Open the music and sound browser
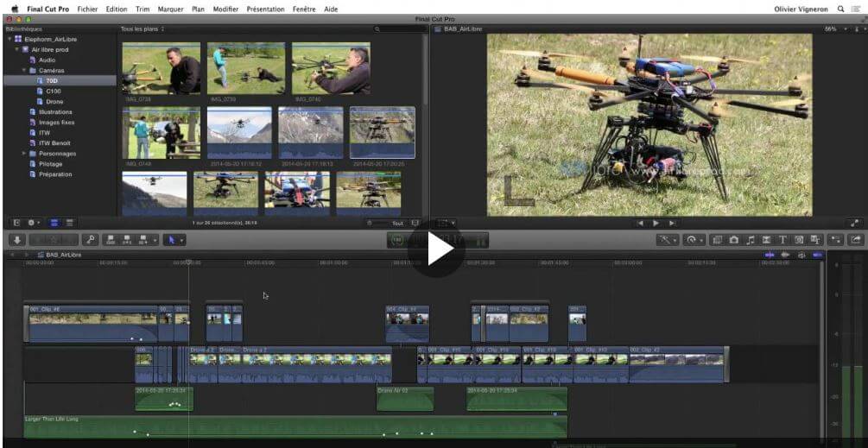 coord(751,239)
